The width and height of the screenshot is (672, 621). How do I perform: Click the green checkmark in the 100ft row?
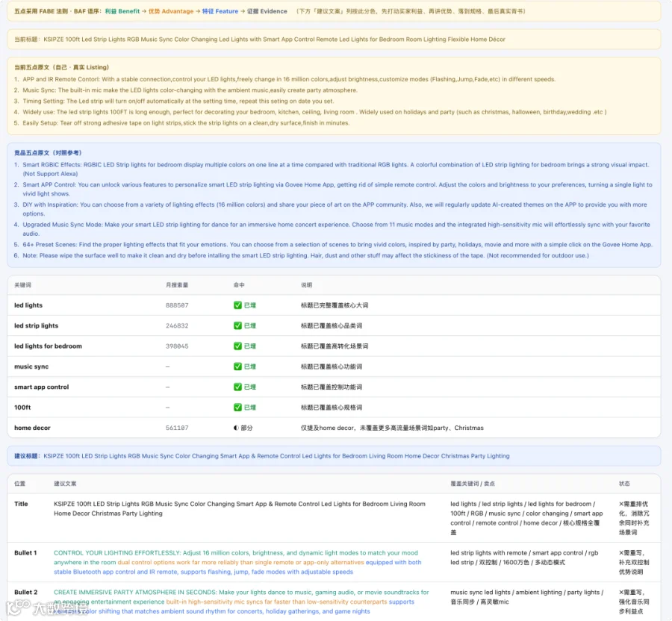pyautogui.click(x=237, y=408)
